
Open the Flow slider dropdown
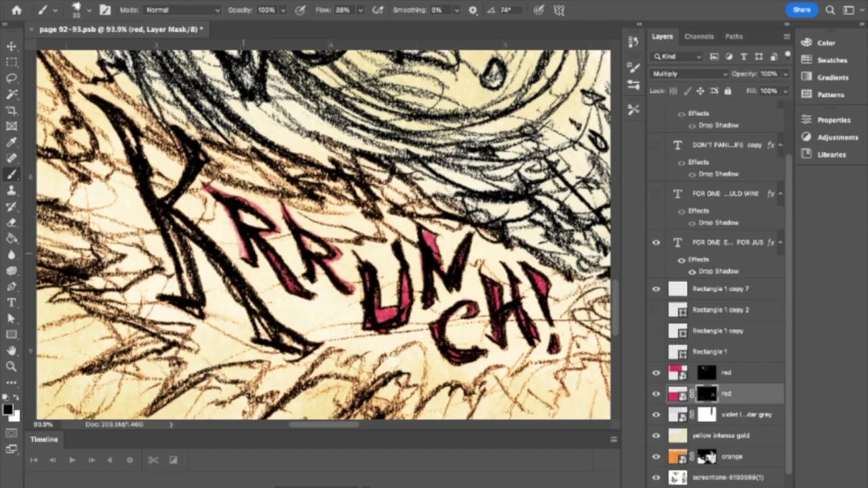coord(360,10)
